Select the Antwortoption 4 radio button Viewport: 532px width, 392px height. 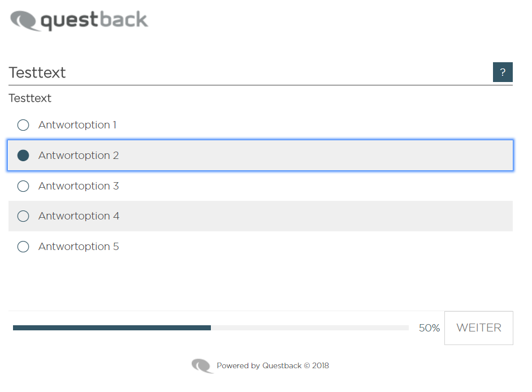23,216
